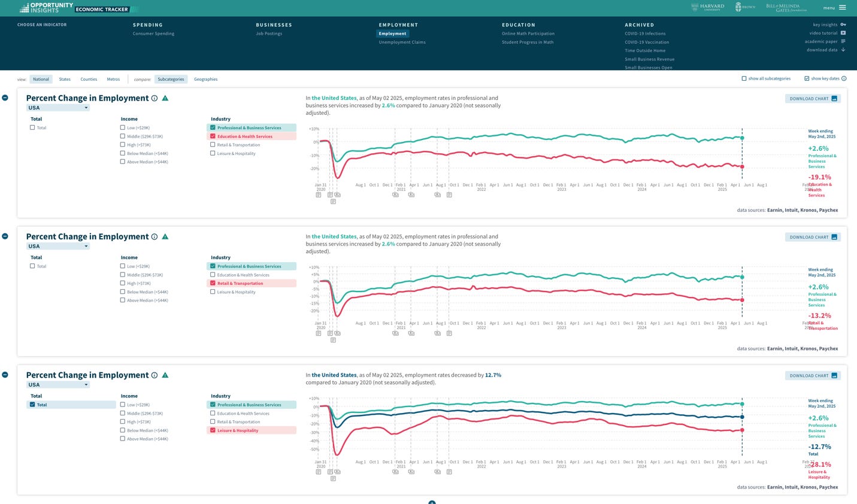Select the Consumer Spending indicator

pos(153,34)
